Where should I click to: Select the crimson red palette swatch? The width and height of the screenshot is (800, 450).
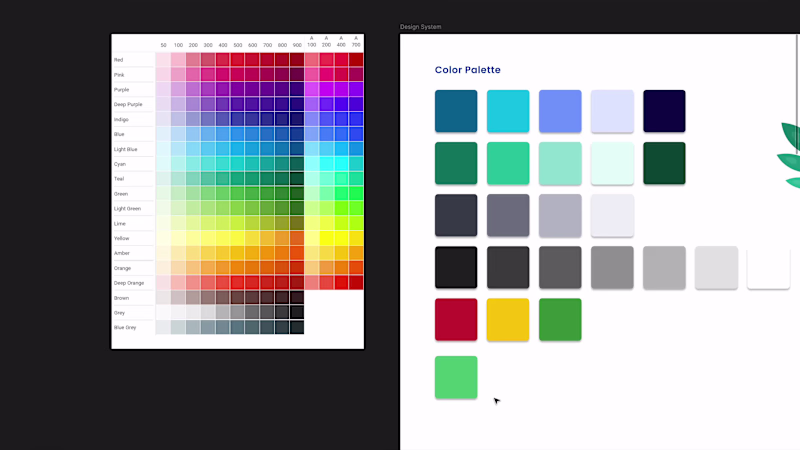click(x=456, y=319)
